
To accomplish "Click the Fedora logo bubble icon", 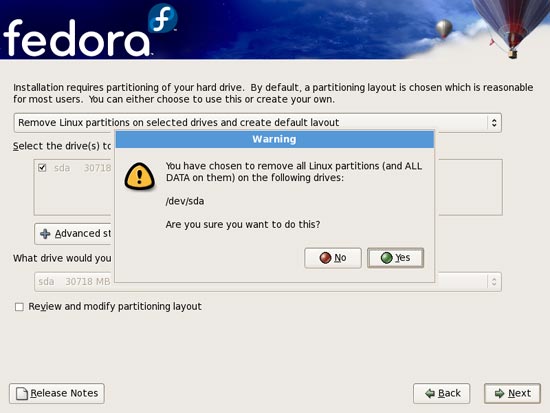I will [x=162, y=18].
